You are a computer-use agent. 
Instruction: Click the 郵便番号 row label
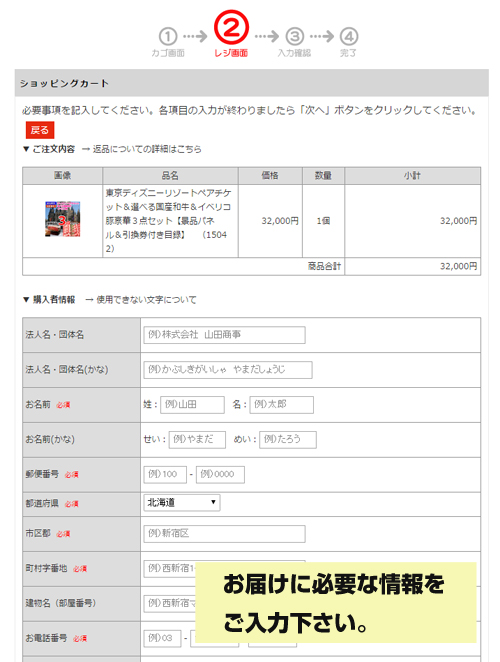pyautogui.click(x=42, y=474)
